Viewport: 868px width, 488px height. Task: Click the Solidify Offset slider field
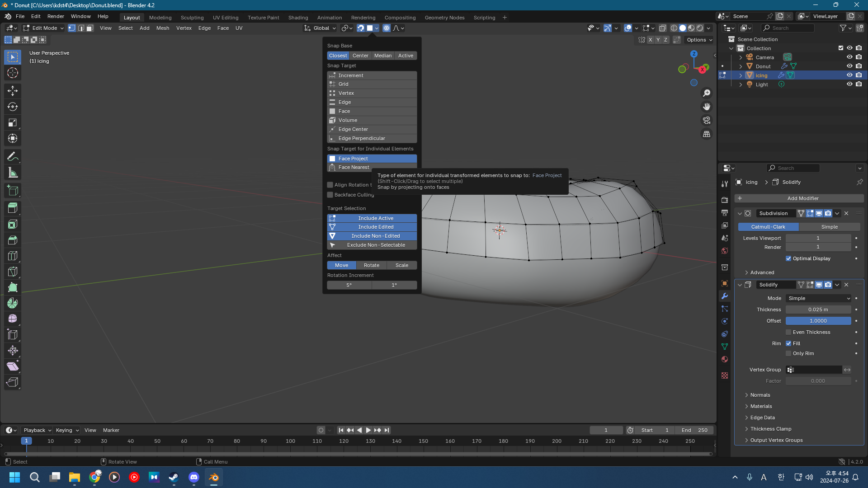[x=818, y=321]
